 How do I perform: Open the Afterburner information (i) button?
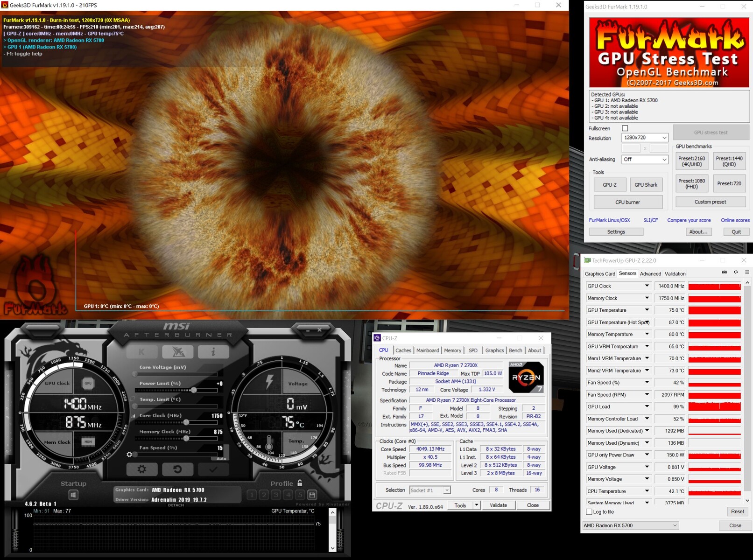(x=213, y=352)
